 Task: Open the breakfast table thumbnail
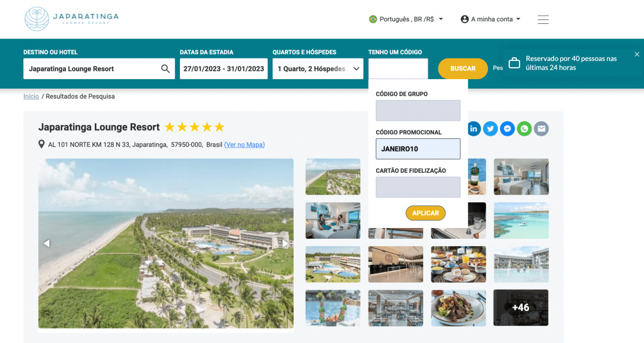pos(458,264)
